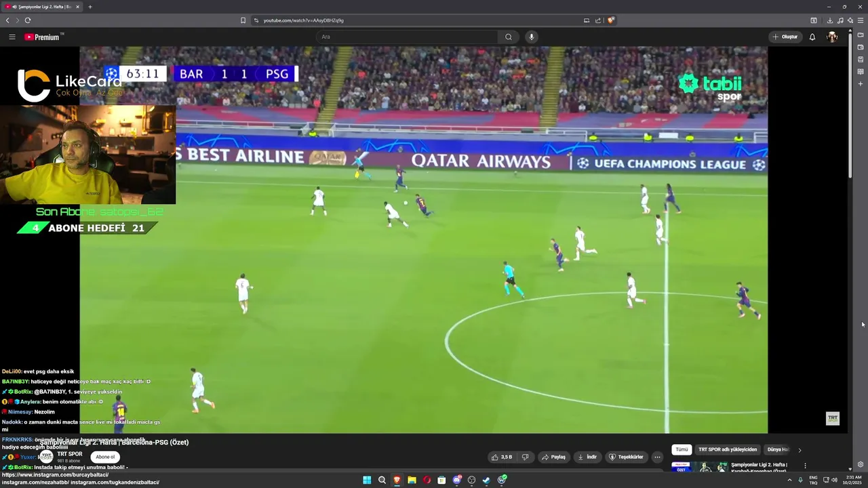Open Windows Start menu
Screen dimensions: 868x488
tap(367, 480)
